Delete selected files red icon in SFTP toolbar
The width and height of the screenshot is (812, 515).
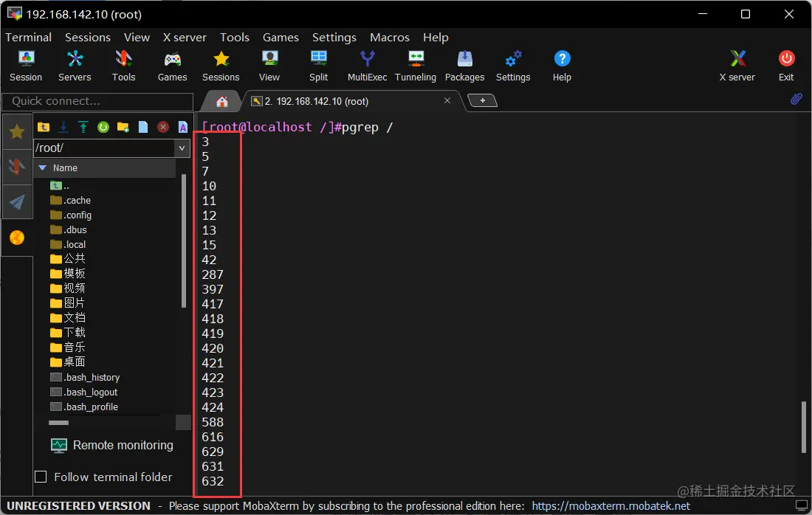pos(163,127)
